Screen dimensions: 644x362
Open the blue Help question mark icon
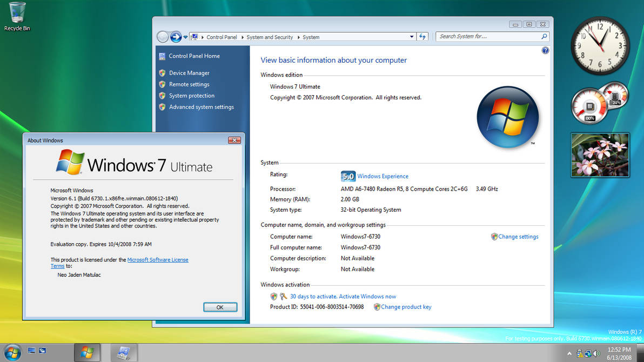tap(545, 51)
